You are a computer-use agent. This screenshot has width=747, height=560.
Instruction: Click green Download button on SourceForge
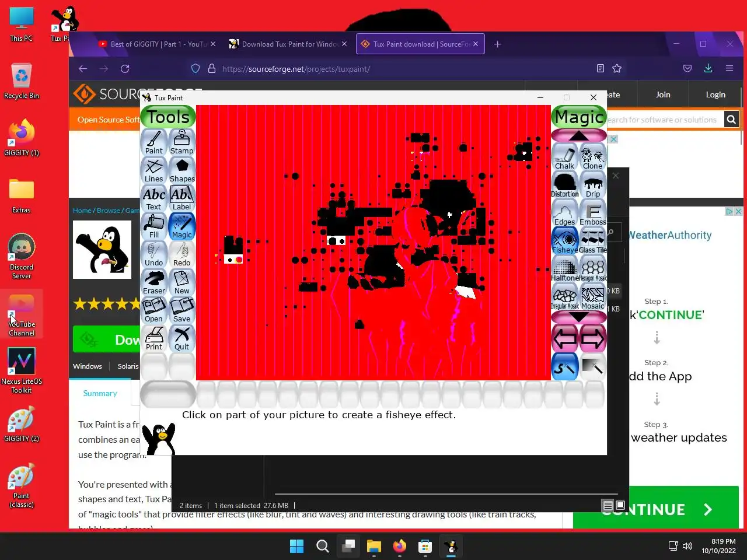[106, 339]
